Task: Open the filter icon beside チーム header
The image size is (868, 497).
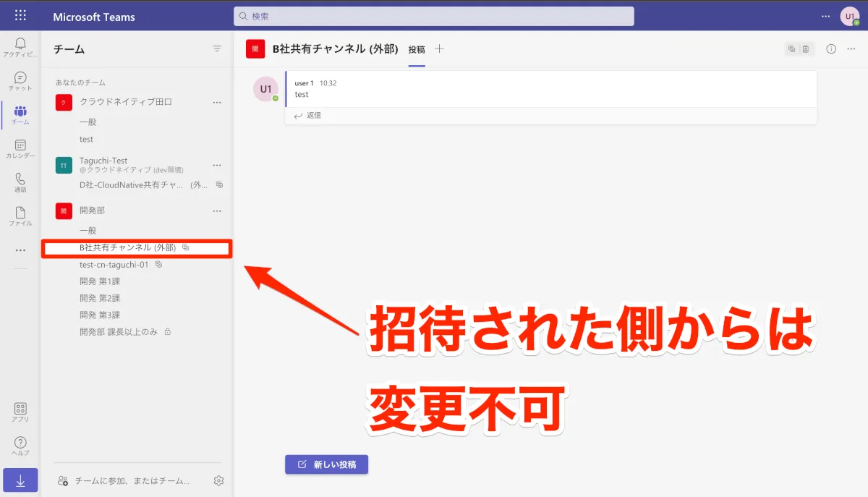Action: point(217,49)
